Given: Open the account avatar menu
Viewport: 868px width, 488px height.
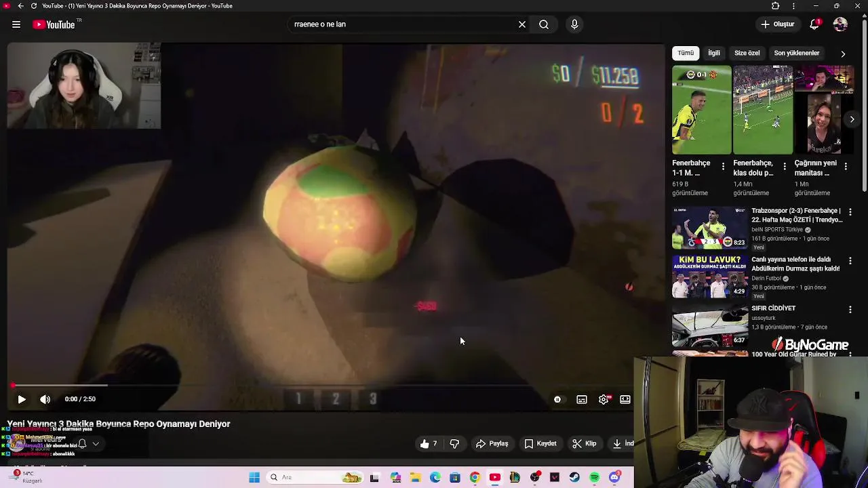Looking at the screenshot, I should point(840,24).
